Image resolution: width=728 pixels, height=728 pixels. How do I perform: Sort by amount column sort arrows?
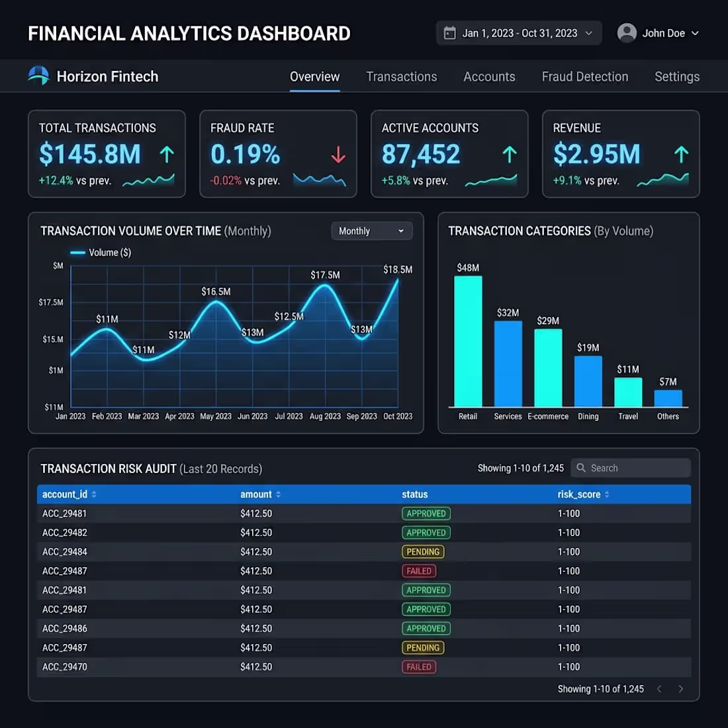[278, 494]
